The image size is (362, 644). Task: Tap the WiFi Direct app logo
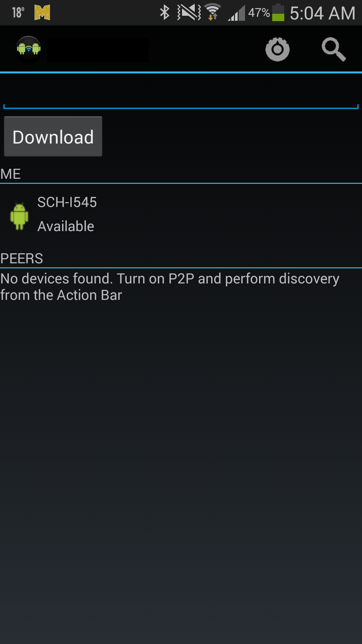pyautogui.click(x=29, y=49)
